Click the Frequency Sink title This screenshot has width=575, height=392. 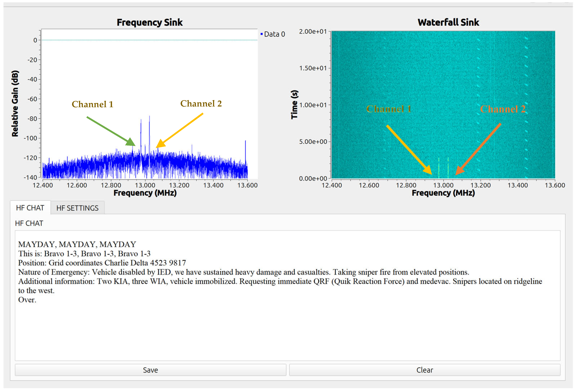click(149, 22)
